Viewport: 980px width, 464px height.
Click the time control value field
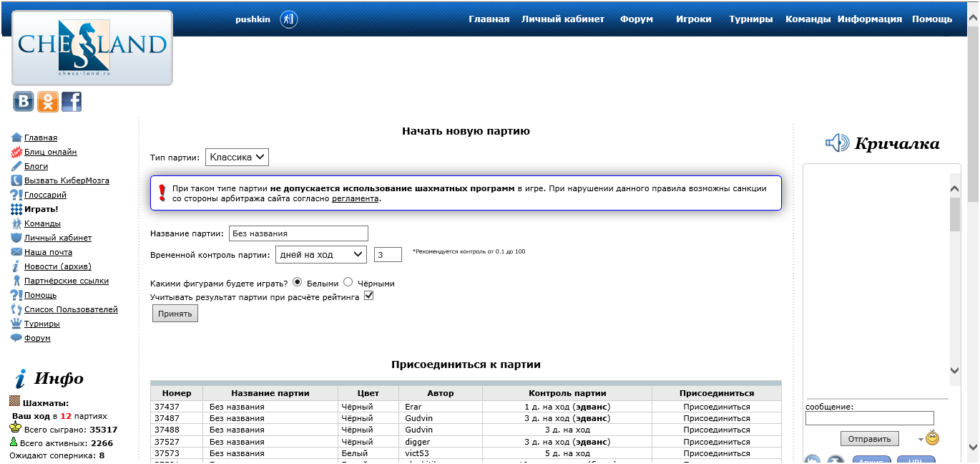point(388,254)
